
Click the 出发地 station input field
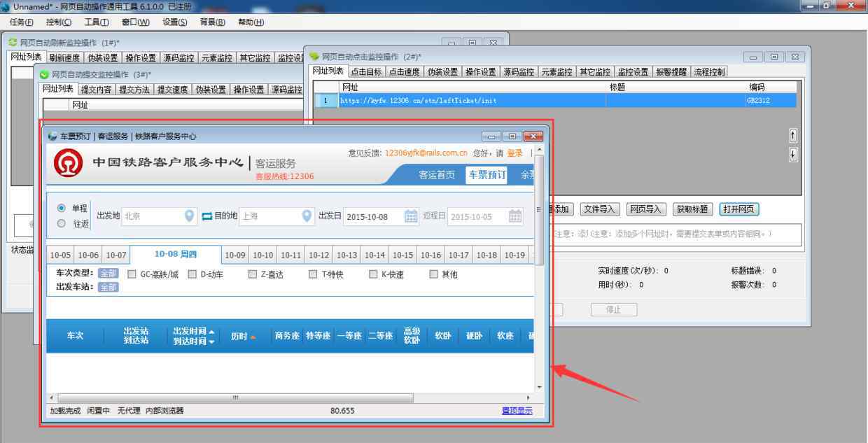[160, 216]
